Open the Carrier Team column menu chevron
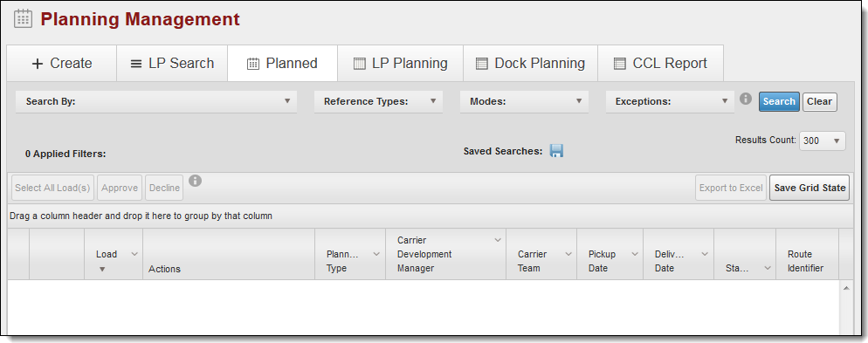Viewport: 868px width, 343px height. click(x=568, y=254)
